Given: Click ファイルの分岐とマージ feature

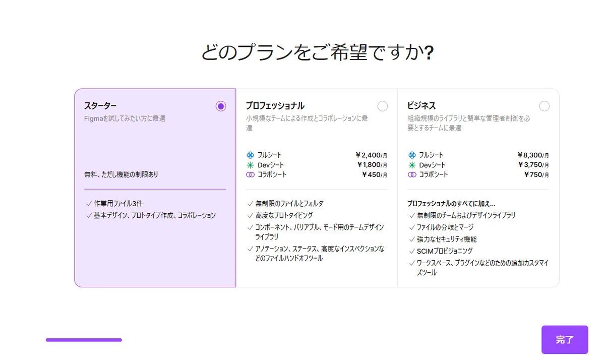Looking at the screenshot, I should (445, 227).
